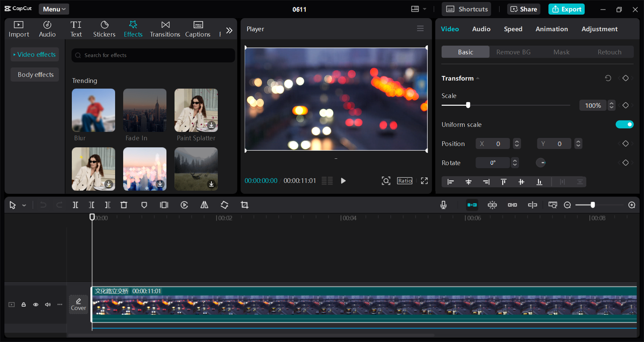Open the Transitions tab

(165, 29)
